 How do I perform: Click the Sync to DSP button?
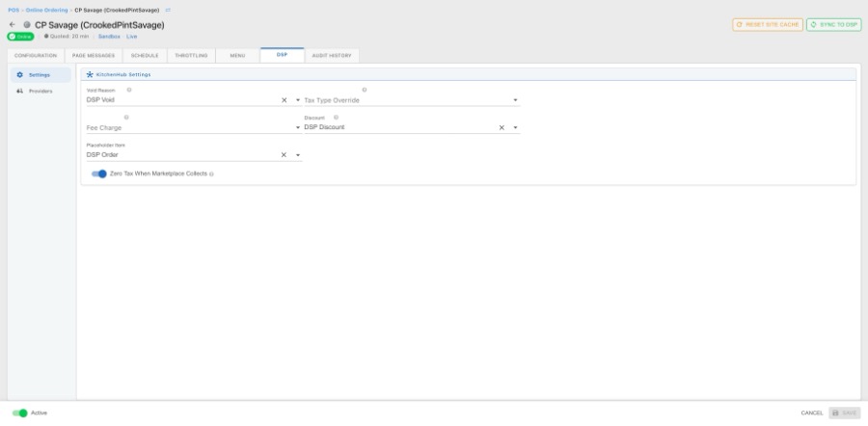click(x=833, y=24)
